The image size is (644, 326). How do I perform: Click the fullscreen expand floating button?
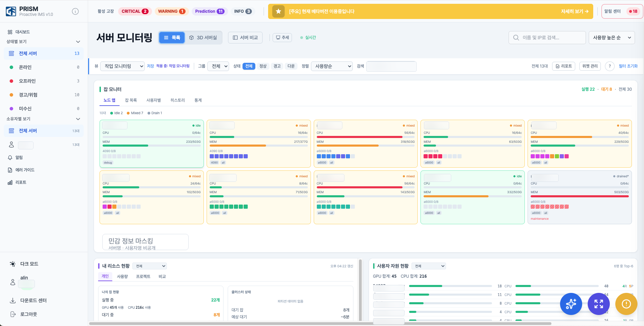coord(598,304)
